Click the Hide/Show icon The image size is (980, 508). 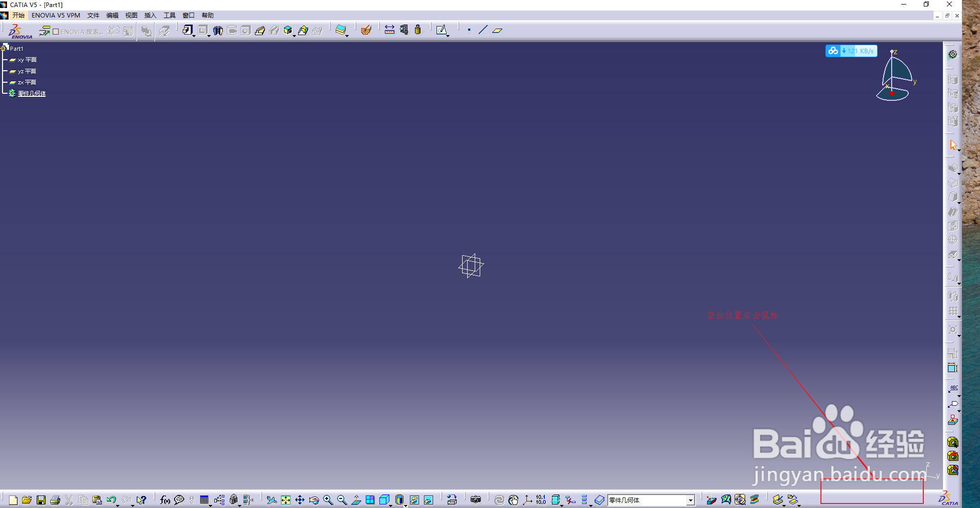click(414, 500)
